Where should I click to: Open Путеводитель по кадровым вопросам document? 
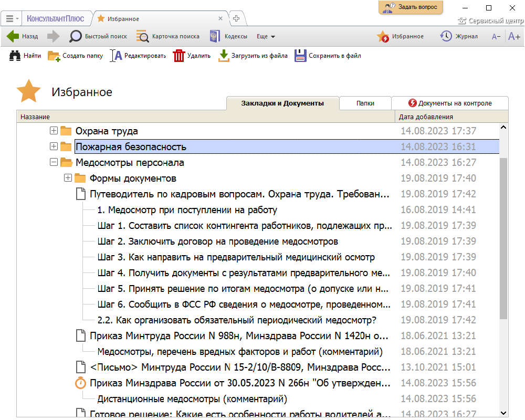[239, 194]
